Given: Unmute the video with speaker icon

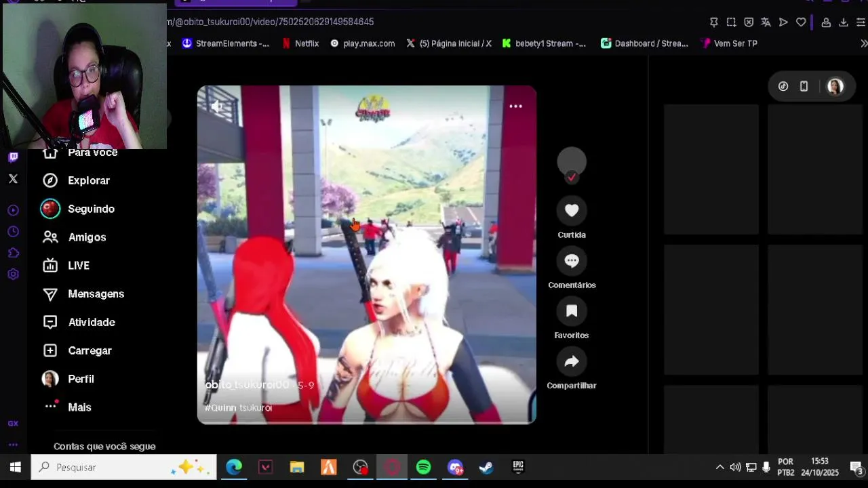Looking at the screenshot, I should [x=217, y=106].
